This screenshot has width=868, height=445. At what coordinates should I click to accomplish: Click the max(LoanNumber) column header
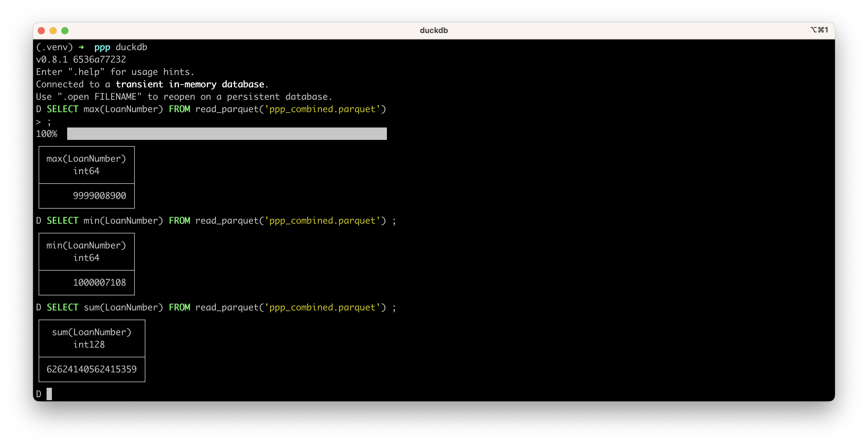[x=86, y=159]
